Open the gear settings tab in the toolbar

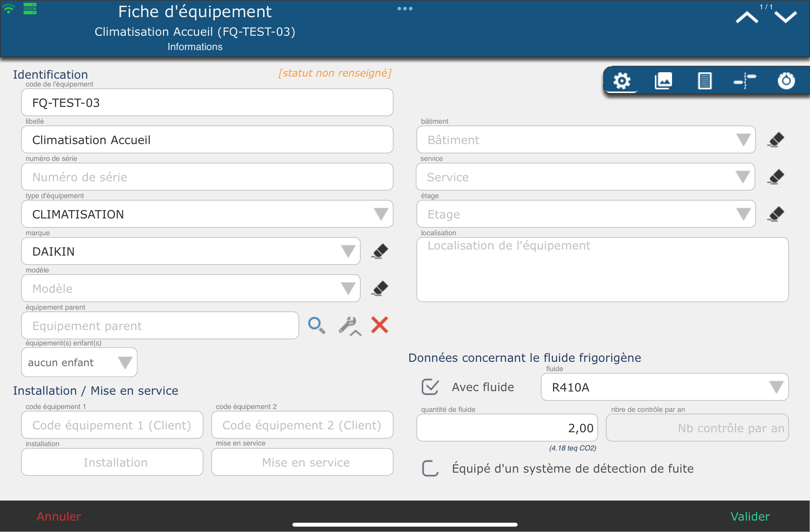tap(622, 81)
